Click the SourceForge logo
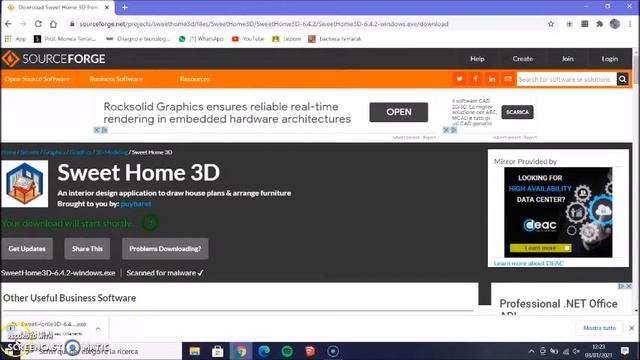640x360 pixels. 53,59
